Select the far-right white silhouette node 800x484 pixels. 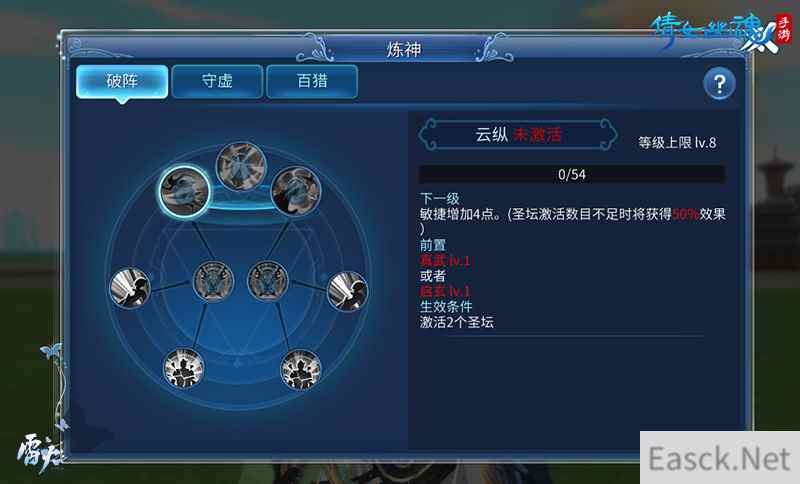(347, 291)
